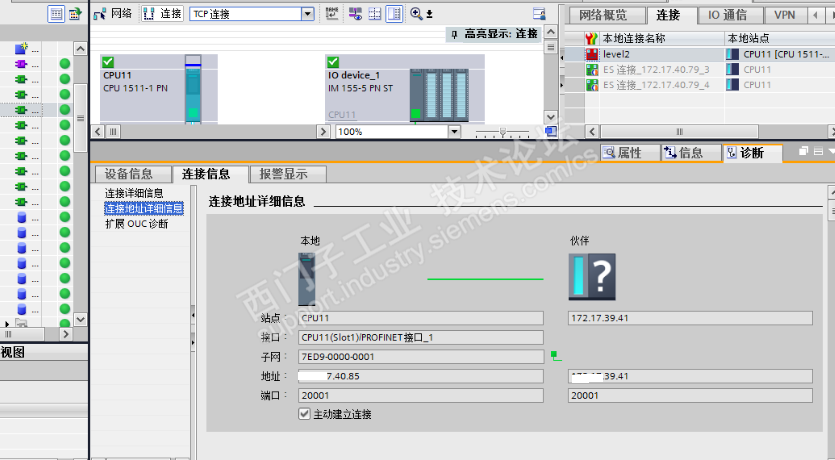Select ES 连接_172.17.40.79_3 row

pos(699,69)
